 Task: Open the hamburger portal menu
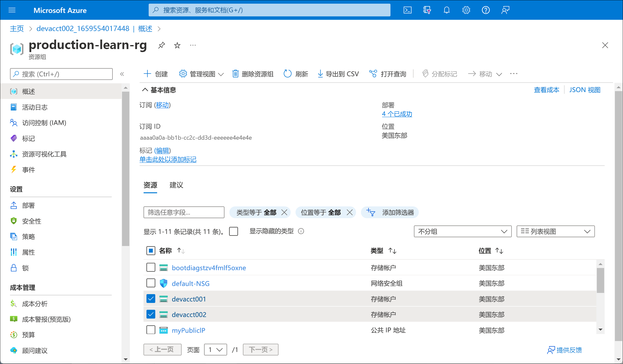click(x=12, y=10)
